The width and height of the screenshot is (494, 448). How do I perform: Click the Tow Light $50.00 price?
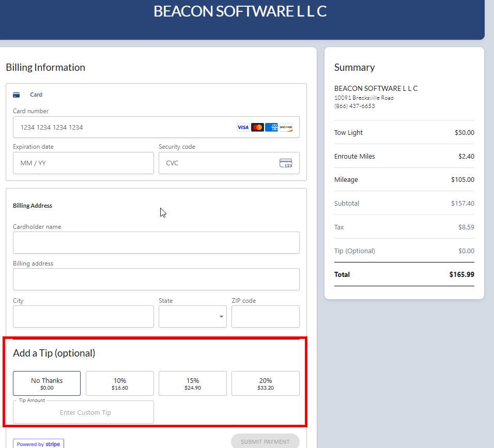coord(465,133)
